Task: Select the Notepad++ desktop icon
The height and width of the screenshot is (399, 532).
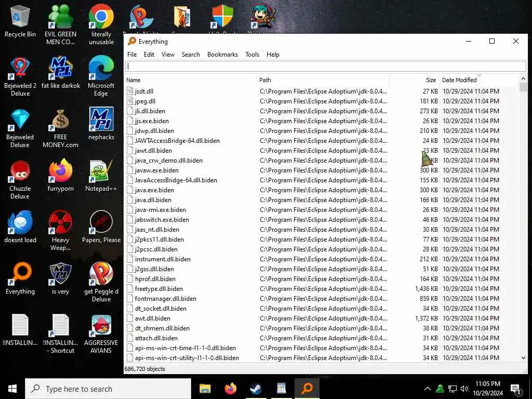Action: coord(101,176)
